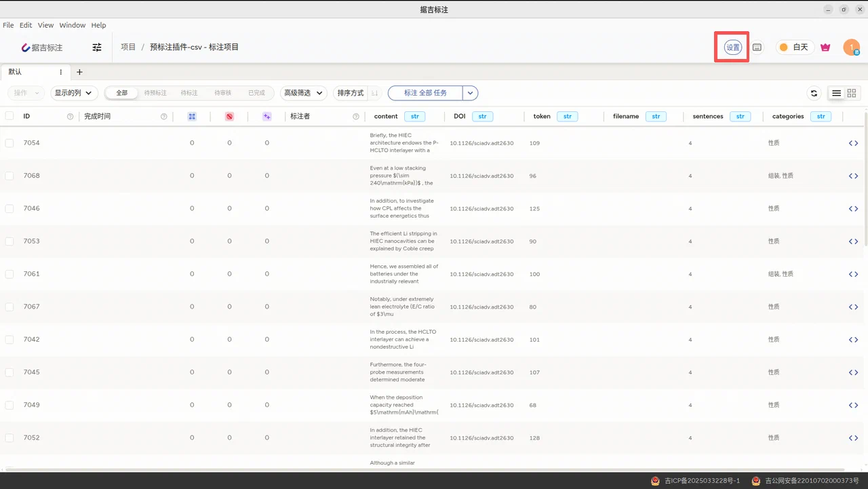Screen dimensions: 868x489
Task: Click the blue annotations column header icon
Action: pos(192,117)
